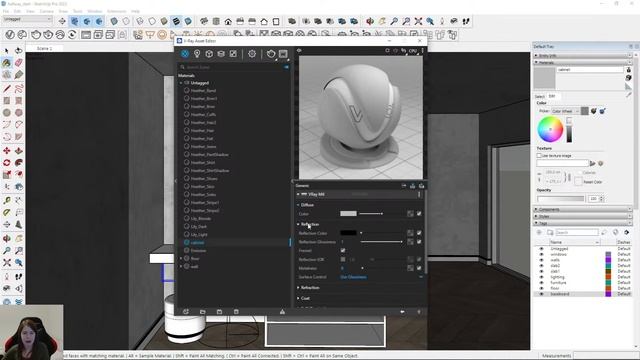Enable Use texture image checkbox
The width and height of the screenshot is (640, 360).
tap(539, 156)
